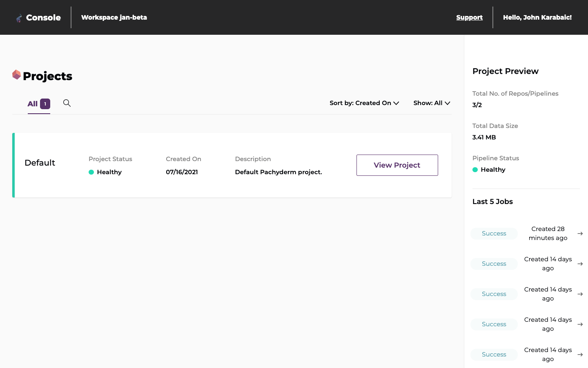
Task: Open the Support link
Action: coord(469,18)
